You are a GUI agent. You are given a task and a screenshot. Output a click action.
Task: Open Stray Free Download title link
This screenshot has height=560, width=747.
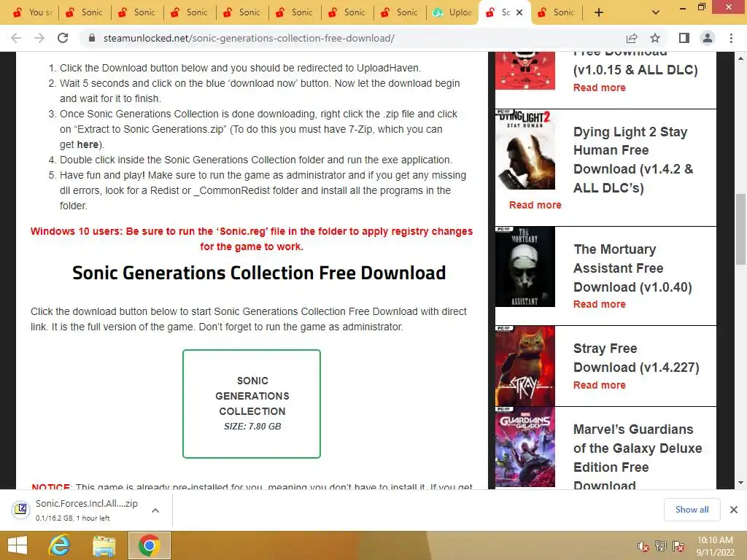coord(636,357)
